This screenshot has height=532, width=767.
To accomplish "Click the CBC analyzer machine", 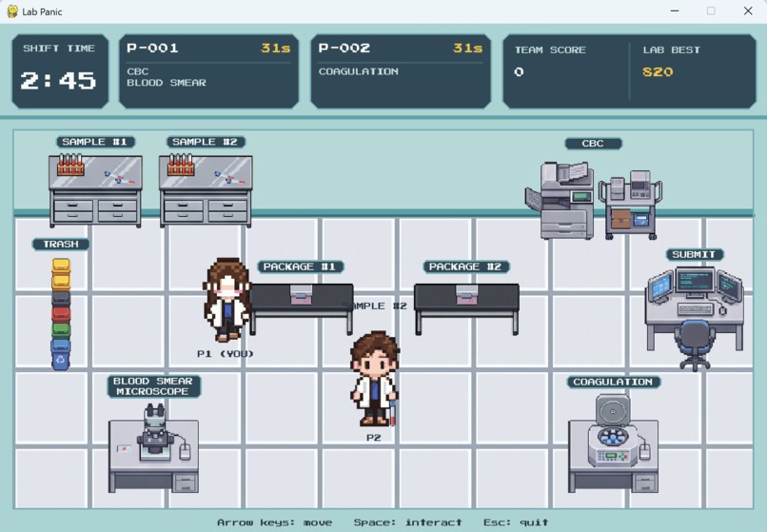I will (560, 201).
